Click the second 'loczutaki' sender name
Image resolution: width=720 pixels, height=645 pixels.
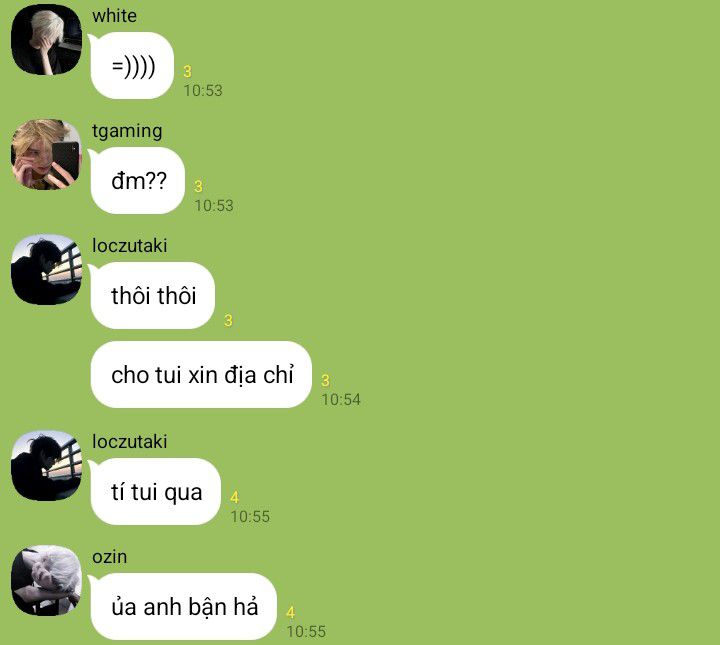tap(129, 442)
